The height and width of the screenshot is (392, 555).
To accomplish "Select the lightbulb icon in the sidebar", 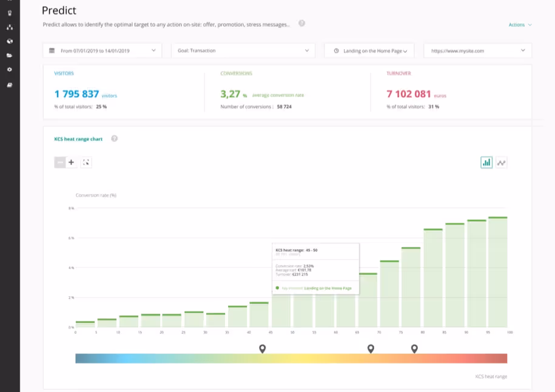I will (x=8, y=13).
